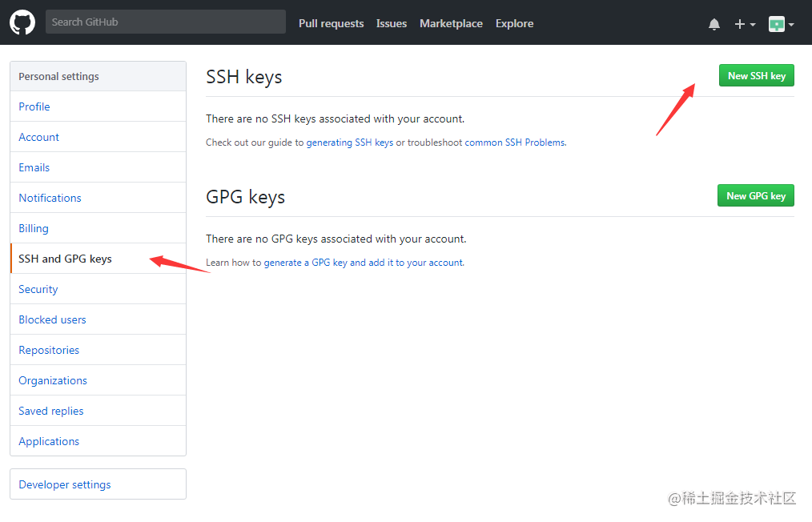Open the notifications bell
812x522 pixels.
[714, 24]
